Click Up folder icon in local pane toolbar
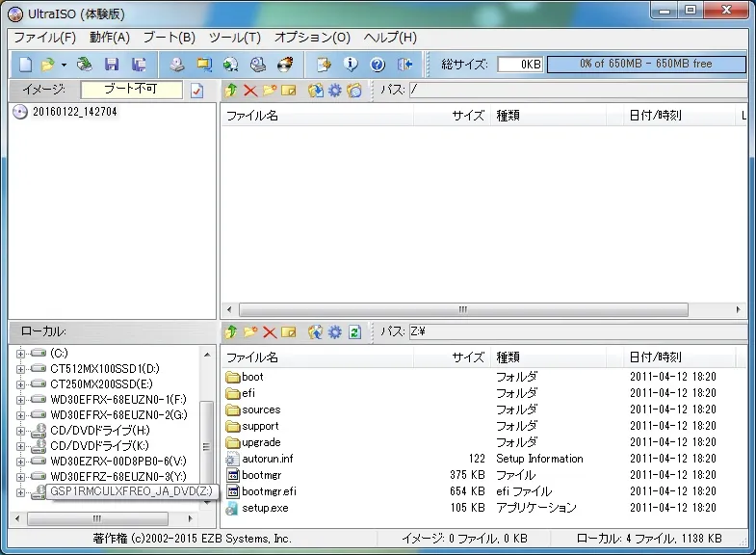 click(x=231, y=331)
